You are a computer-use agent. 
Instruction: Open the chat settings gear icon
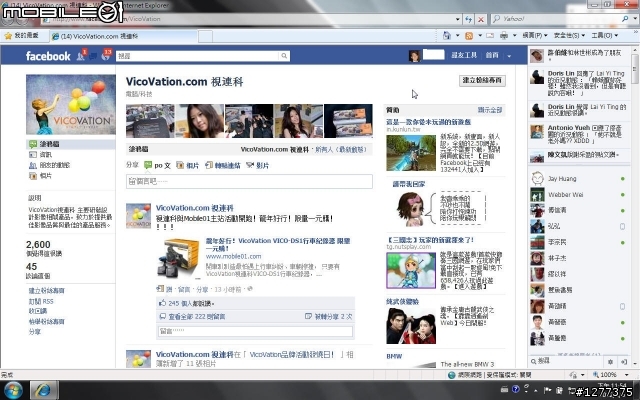[611, 362]
